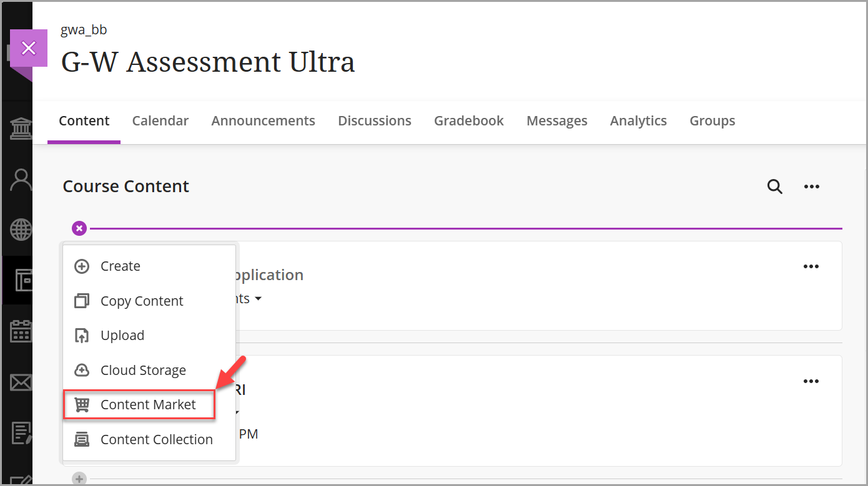The image size is (868, 486).
Task: Add content using the gray plus circle
Action: [x=79, y=479]
